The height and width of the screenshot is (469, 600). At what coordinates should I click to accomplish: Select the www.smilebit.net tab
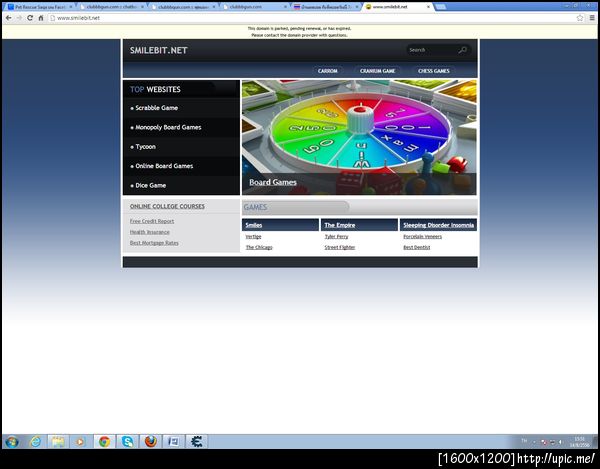click(398, 7)
